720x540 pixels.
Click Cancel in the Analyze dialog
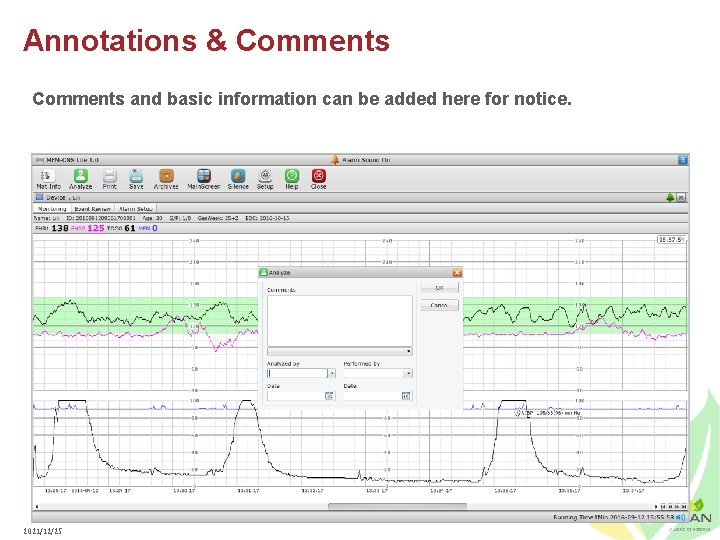click(x=439, y=305)
